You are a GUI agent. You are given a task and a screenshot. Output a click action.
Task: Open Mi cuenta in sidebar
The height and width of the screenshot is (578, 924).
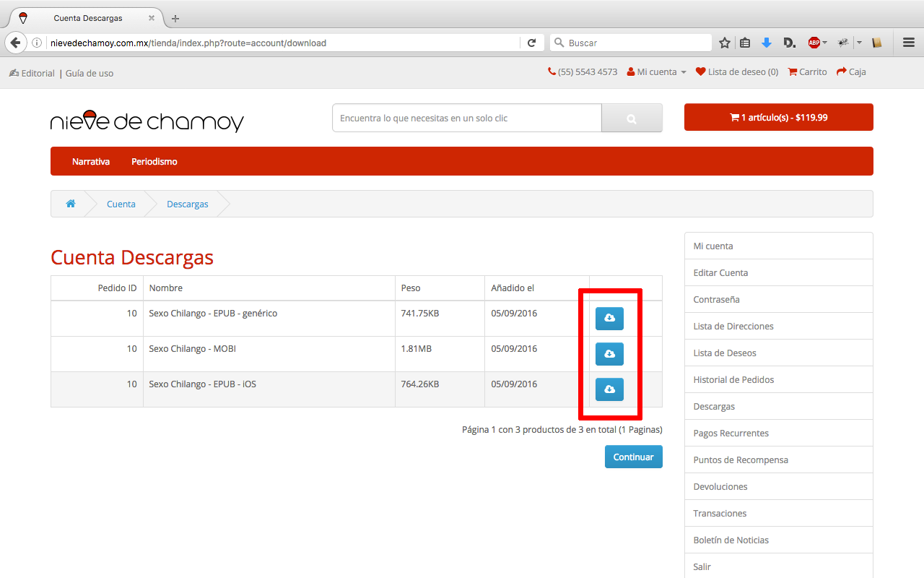click(x=779, y=246)
